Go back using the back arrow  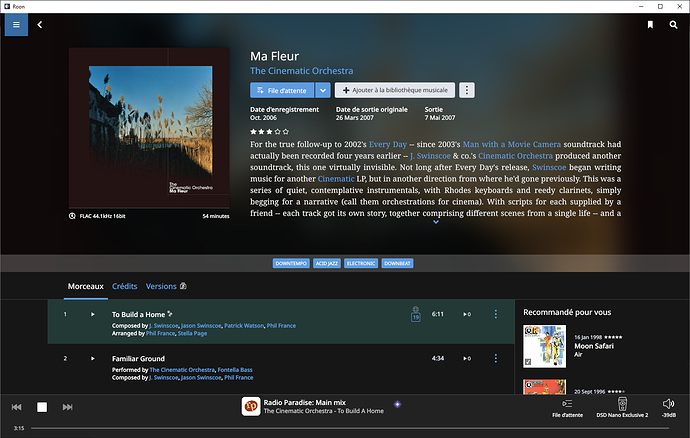tap(40, 25)
